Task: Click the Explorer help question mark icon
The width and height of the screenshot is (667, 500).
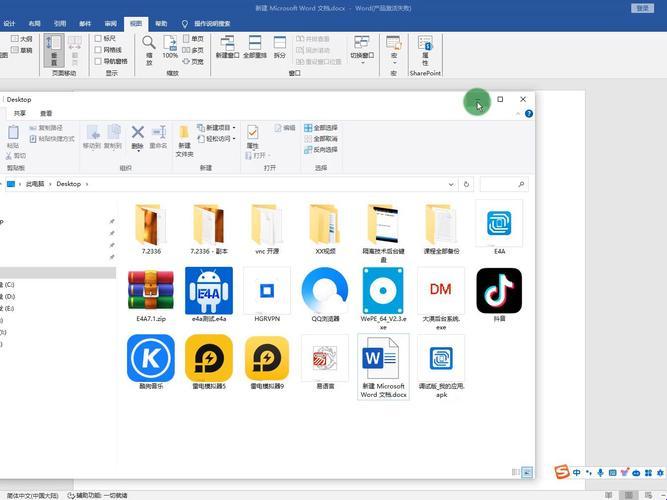Action: [x=529, y=114]
